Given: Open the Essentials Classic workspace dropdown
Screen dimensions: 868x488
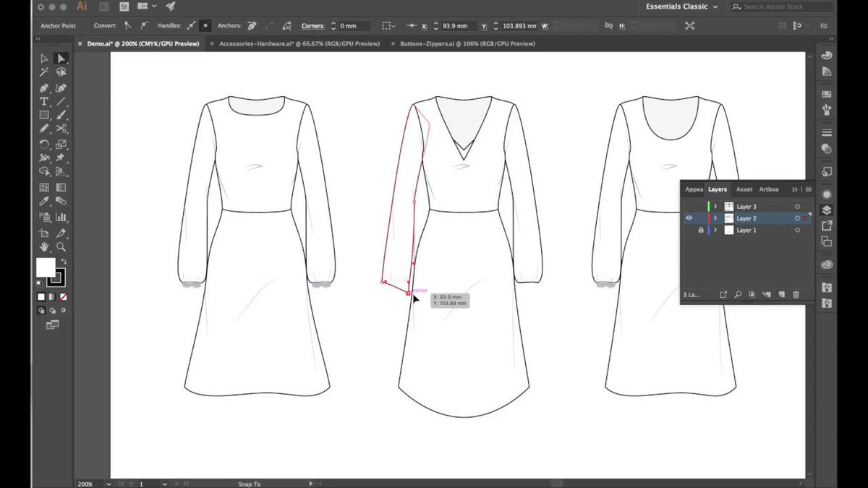Looking at the screenshot, I should (x=682, y=7).
